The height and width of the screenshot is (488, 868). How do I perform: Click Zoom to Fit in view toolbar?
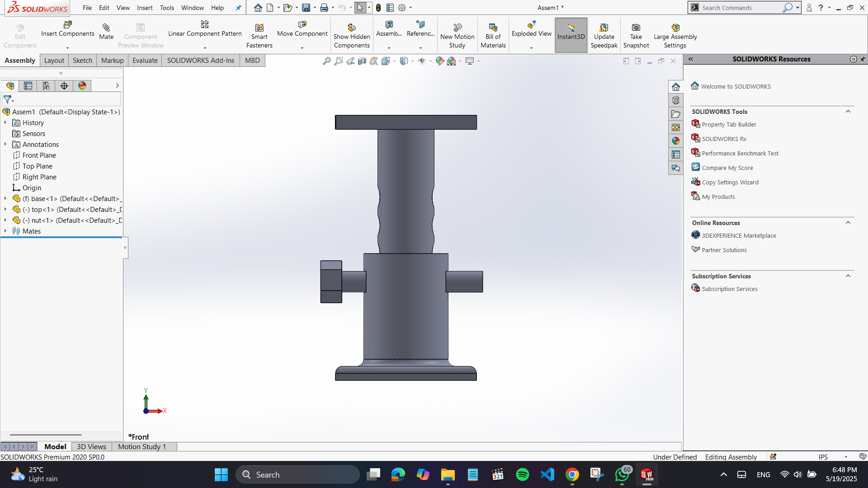point(326,61)
